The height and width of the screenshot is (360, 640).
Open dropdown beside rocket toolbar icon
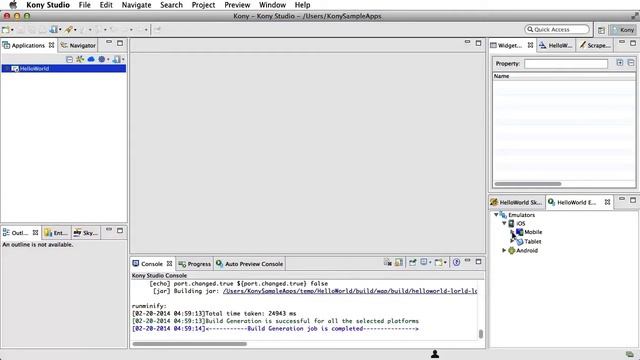(x=75, y=30)
